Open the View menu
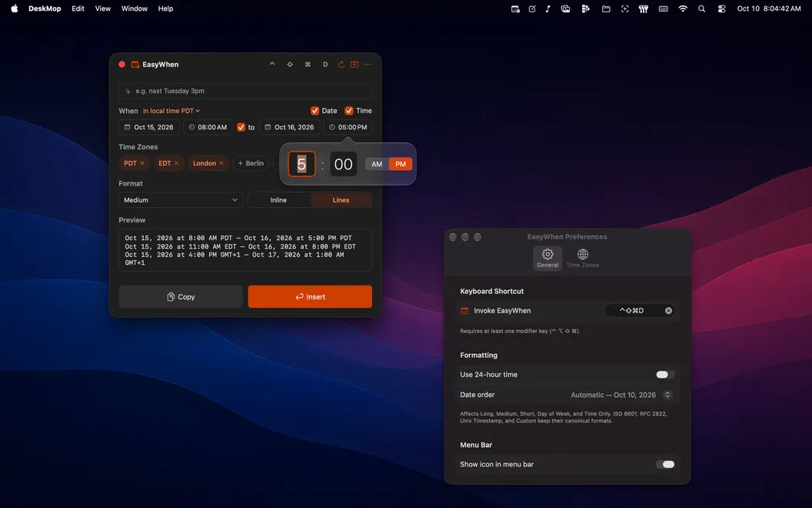812x508 pixels. tap(102, 8)
